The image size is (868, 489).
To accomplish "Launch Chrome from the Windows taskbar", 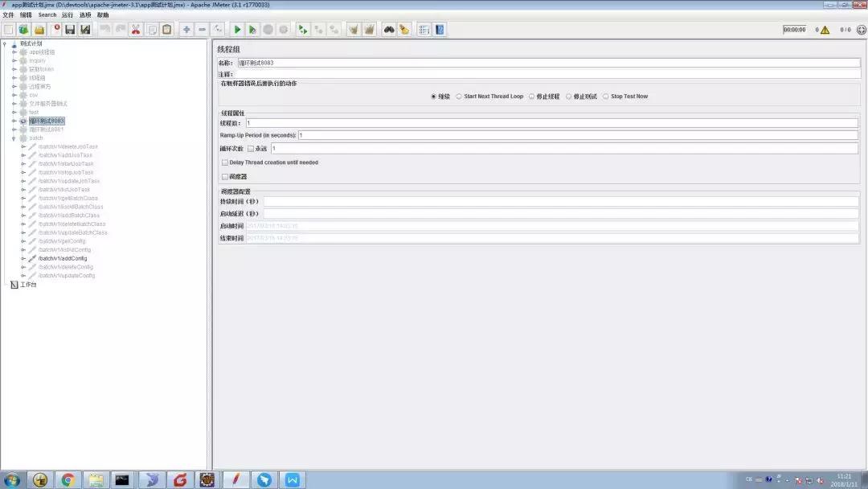I will point(67,479).
